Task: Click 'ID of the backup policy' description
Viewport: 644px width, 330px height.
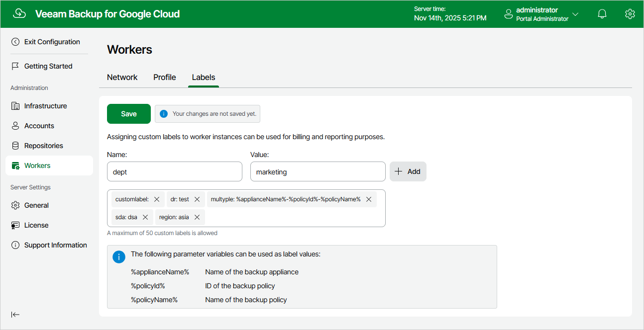Action: point(240,286)
